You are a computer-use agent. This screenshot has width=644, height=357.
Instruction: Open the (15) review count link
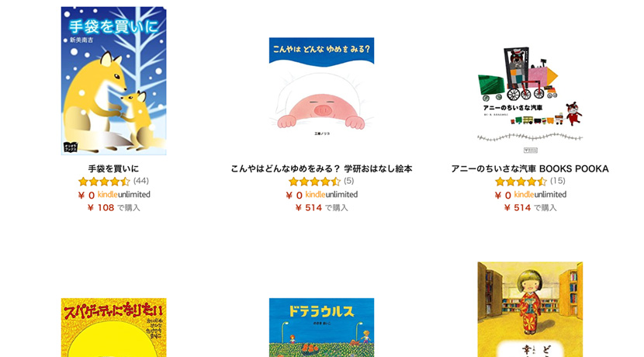(x=557, y=181)
